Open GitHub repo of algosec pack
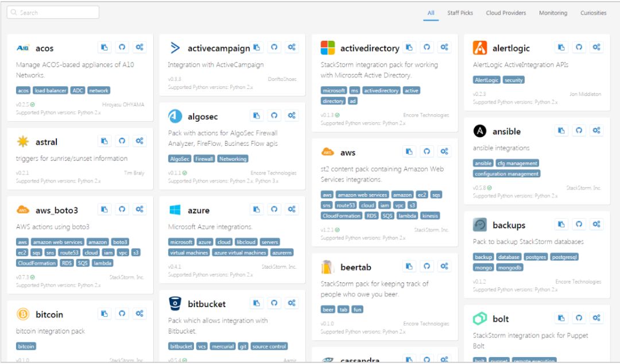The height and width of the screenshot is (364, 620). (x=274, y=115)
